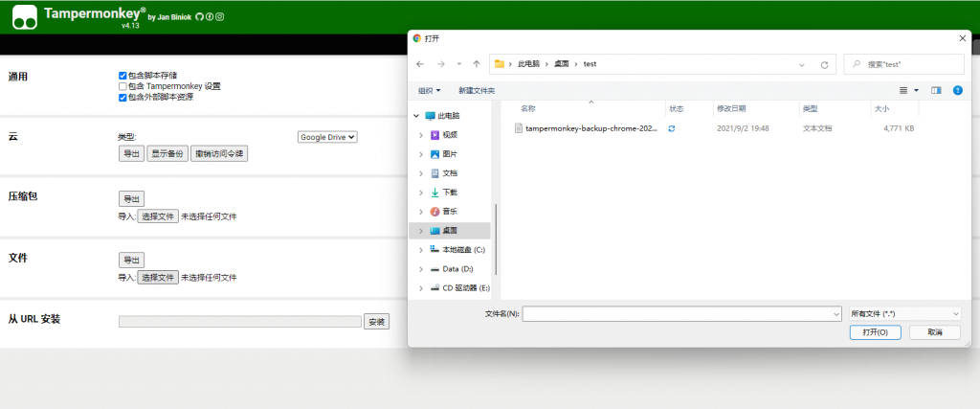Click 导出 button in 文件 section
Viewport: 980px width, 409px height.
point(131,260)
